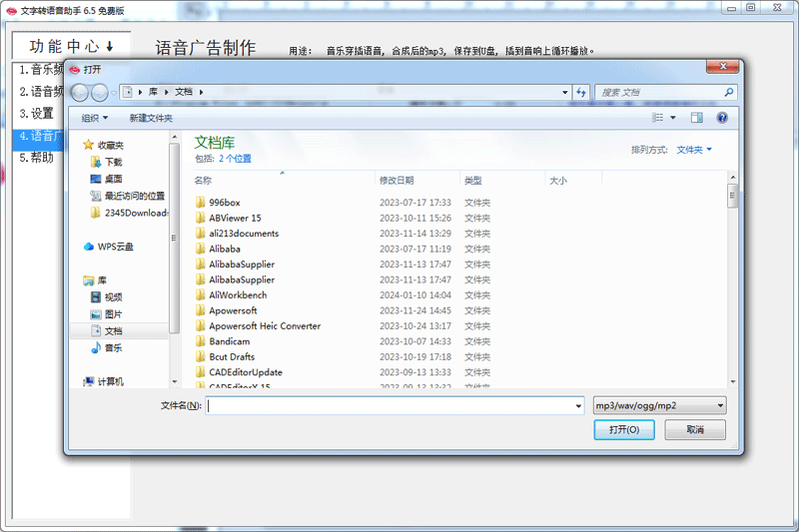Open the 音乐 library
799x532 pixels.
click(x=107, y=348)
